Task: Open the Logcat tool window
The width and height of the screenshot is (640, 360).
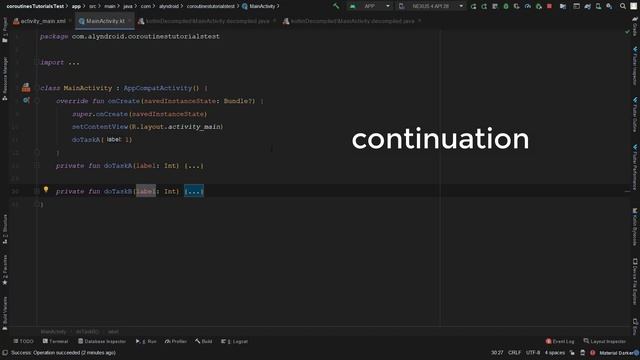Action: (235, 341)
